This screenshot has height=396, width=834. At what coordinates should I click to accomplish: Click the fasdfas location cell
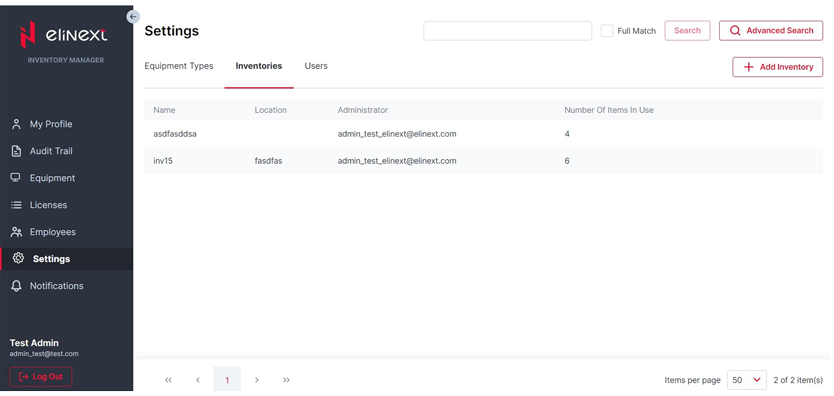coord(269,161)
